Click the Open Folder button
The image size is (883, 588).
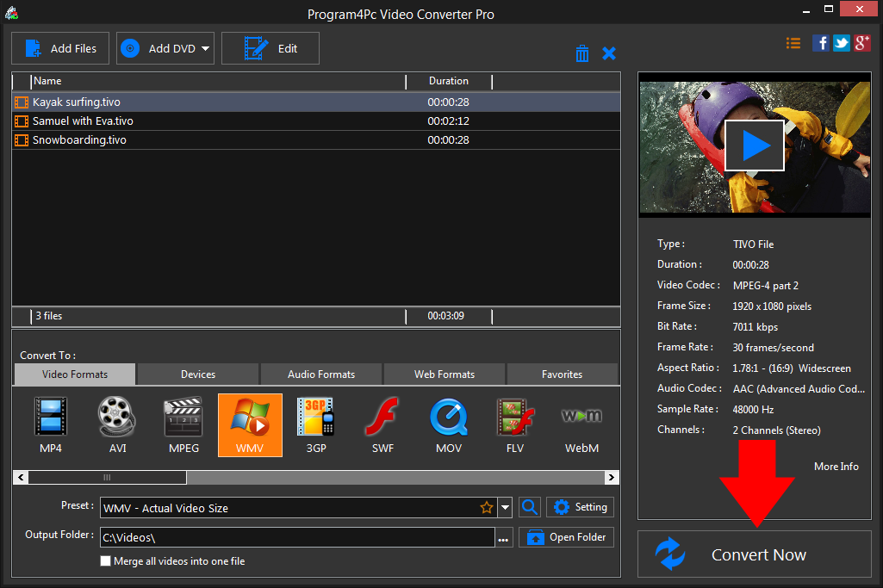pyautogui.click(x=566, y=537)
